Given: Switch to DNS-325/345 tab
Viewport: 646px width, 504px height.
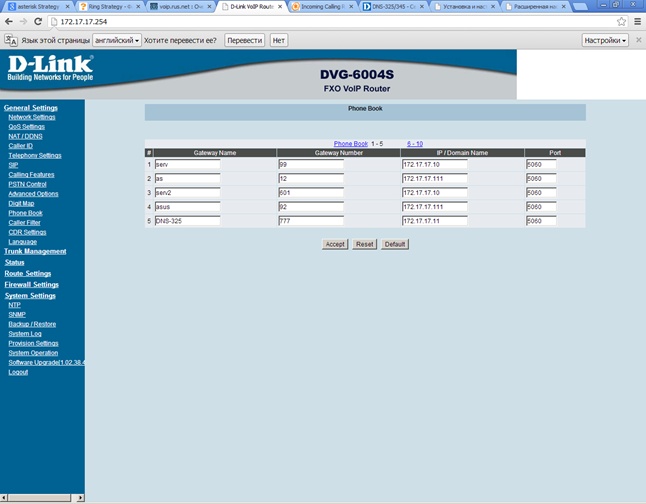Looking at the screenshot, I should pos(393,7).
